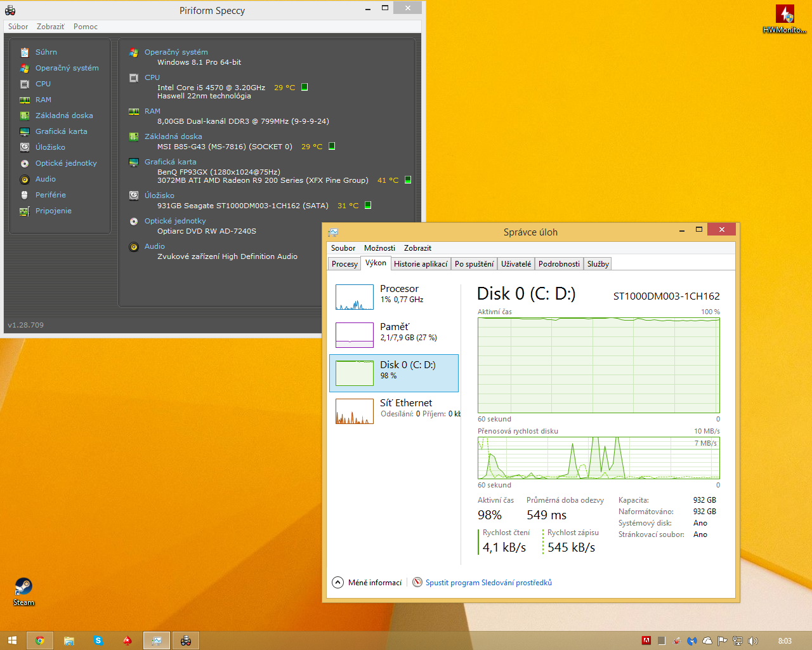Select Disk 0 (C: D:) list entry
This screenshot has width=812, height=650.
394,373
